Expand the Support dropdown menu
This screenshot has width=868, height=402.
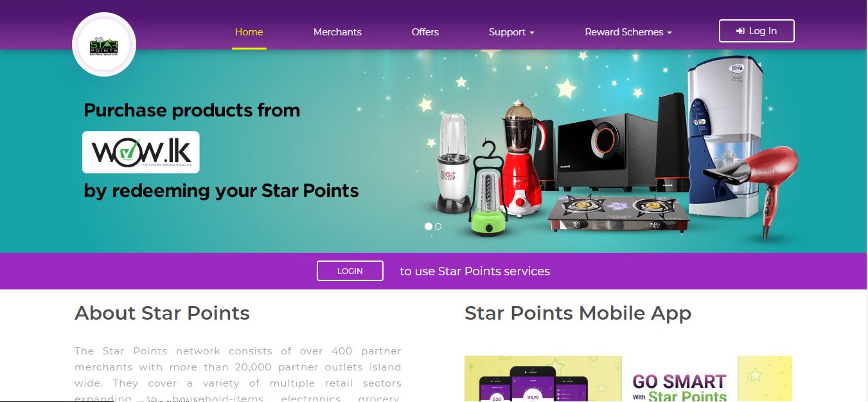tap(511, 32)
